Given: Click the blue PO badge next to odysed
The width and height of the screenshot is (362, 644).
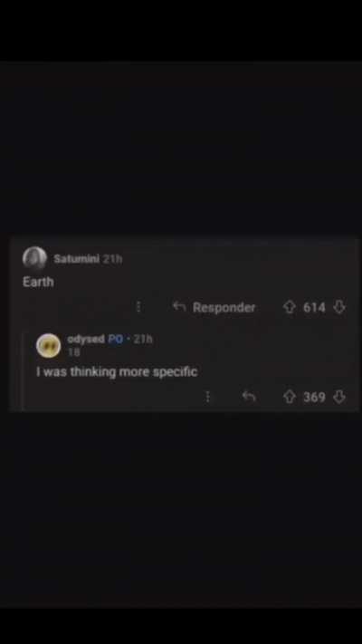Looking at the screenshot, I should click(115, 339).
